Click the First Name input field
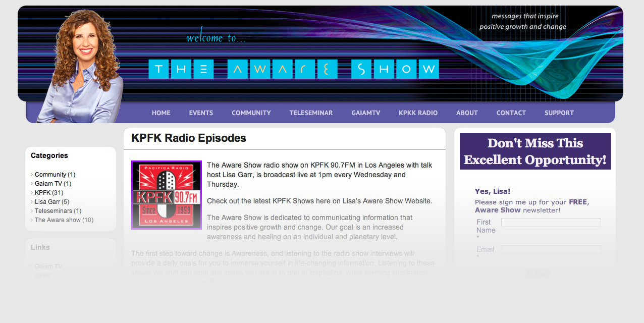This screenshot has width=644, height=323. [x=551, y=223]
